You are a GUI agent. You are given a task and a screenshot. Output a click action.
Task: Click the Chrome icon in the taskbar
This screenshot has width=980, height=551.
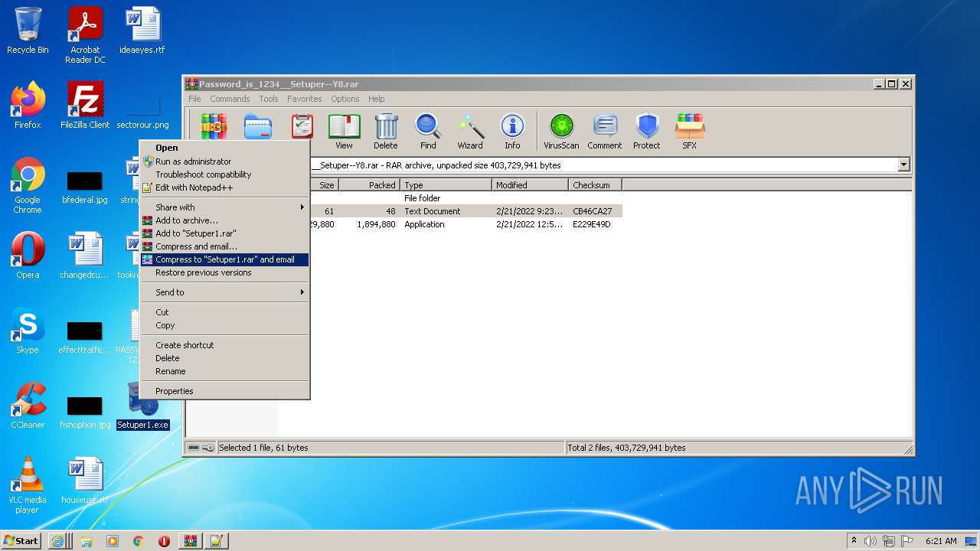point(138,541)
